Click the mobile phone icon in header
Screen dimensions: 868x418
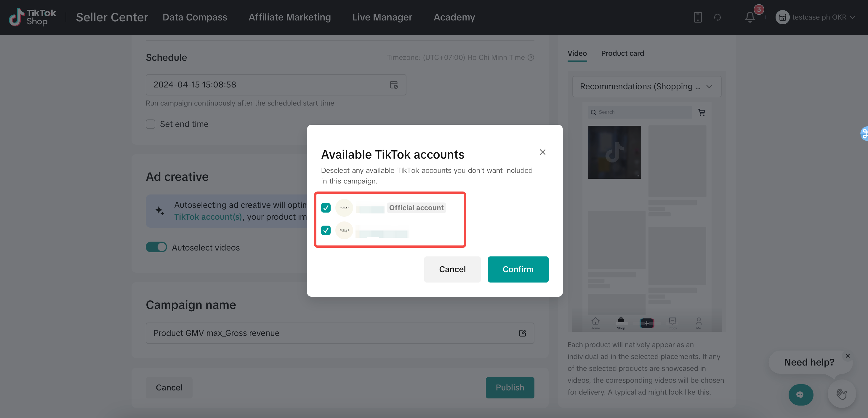(697, 17)
